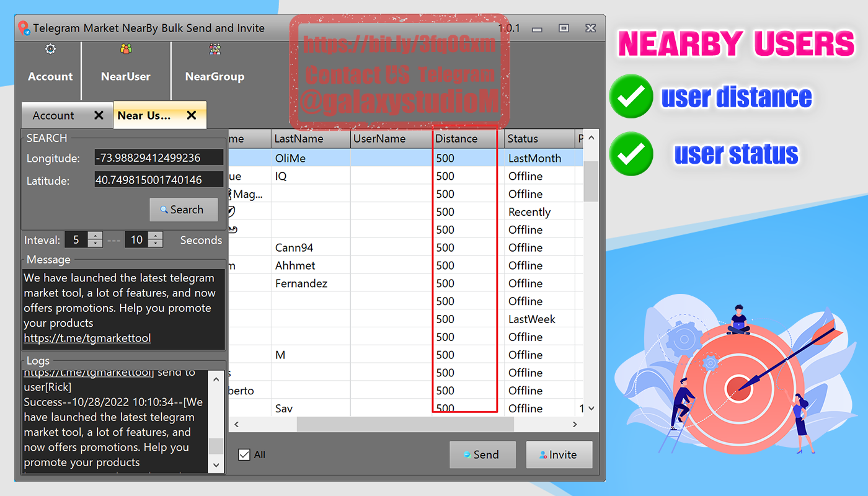Click inside the Latitude input field

pos(159,180)
